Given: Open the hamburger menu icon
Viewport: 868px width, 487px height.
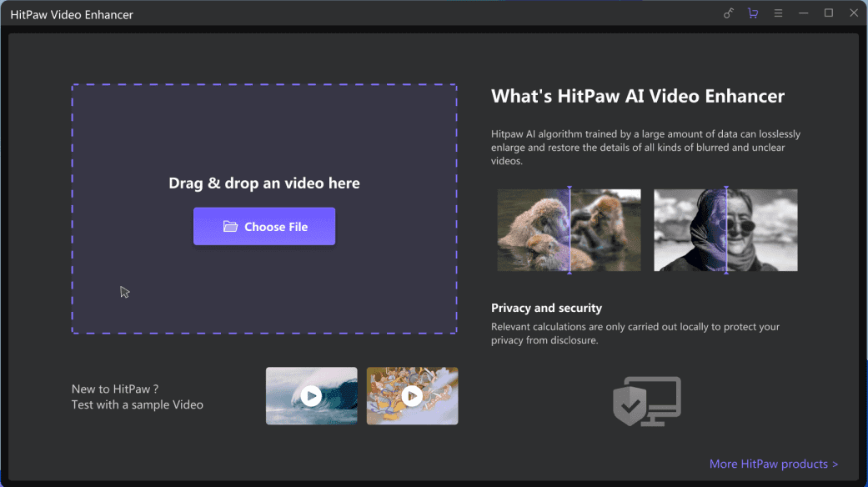Looking at the screenshot, I should click(778, 13).
